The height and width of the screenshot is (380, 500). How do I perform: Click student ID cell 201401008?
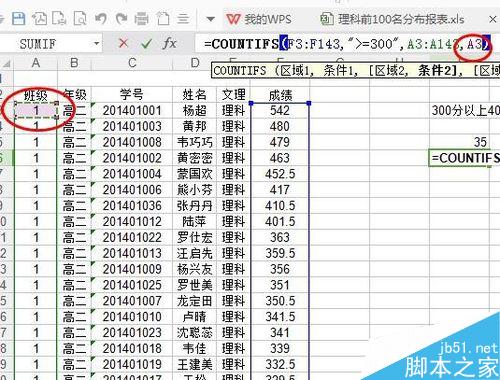tap(132, 142)
